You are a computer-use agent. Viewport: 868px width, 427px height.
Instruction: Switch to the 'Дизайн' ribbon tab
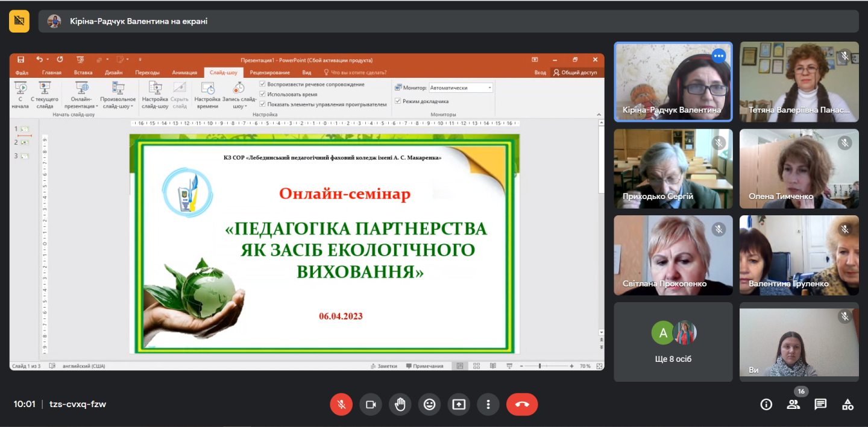113,72
